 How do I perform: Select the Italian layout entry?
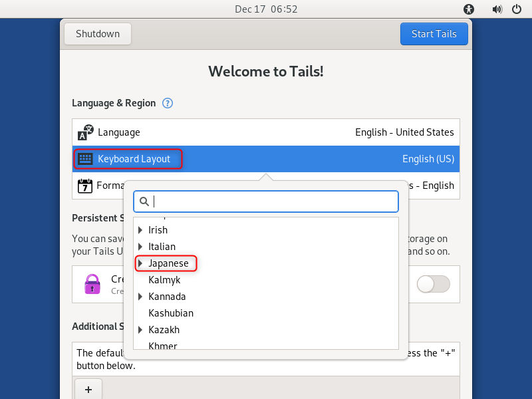coord(162,247)
